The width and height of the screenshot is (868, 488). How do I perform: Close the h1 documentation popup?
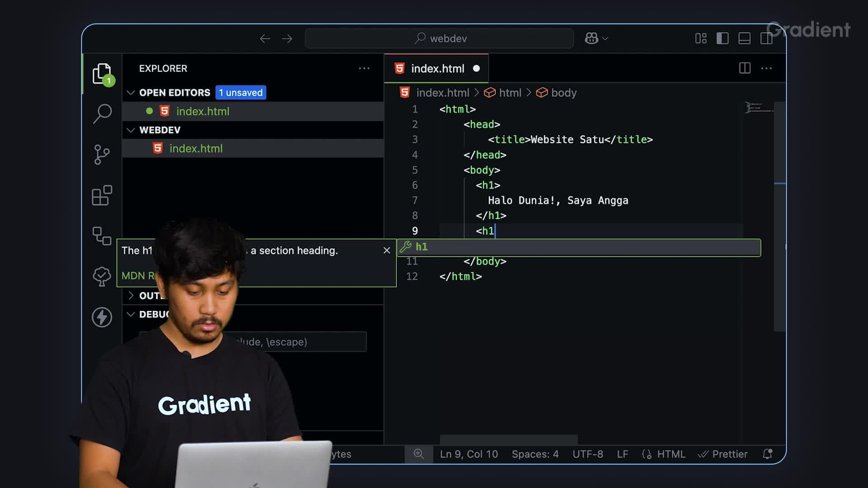point(387,250)
